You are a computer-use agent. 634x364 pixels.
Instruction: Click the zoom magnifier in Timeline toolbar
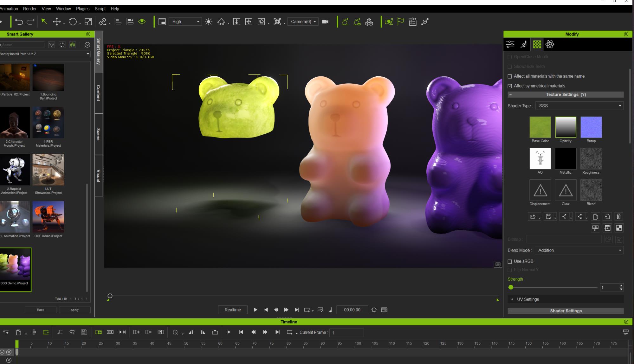[x=175, y=332]
